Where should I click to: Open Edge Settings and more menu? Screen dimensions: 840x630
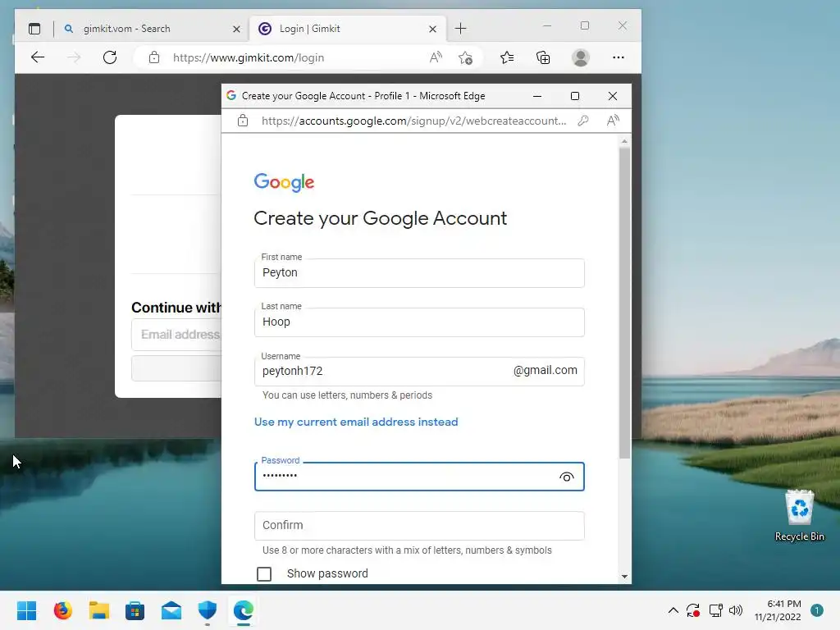point(619,57)
